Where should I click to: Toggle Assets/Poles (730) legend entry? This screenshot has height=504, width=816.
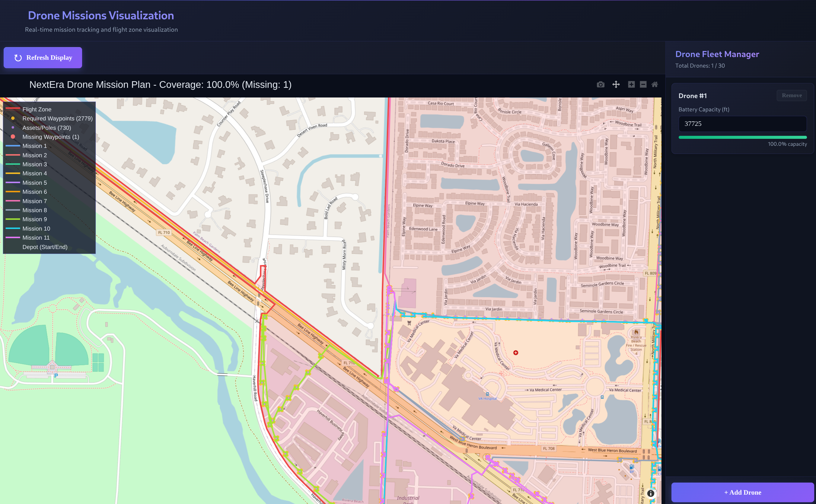click(46, 128)
